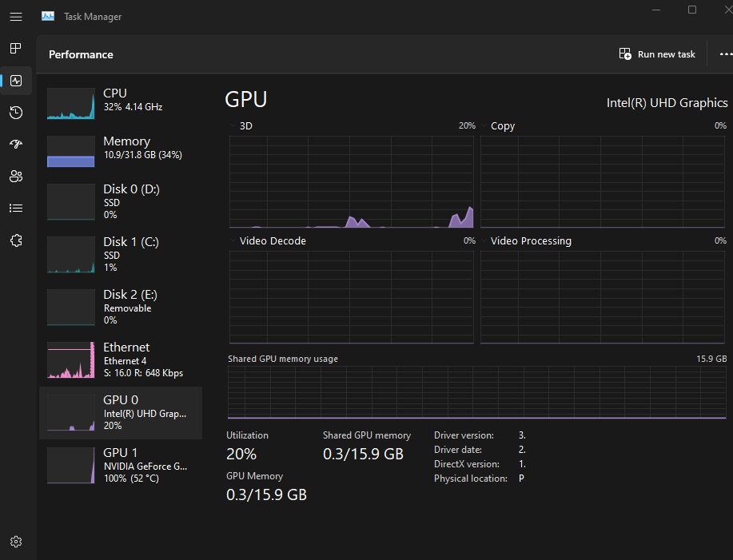Screen dimensions: 733x560
Task: Click the 3D engine utilization graph
Action: coord(352,181)
